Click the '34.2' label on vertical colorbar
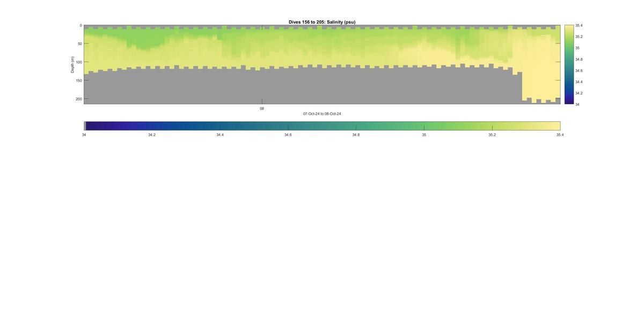644x334 pixels. click(x=579, y=93)
